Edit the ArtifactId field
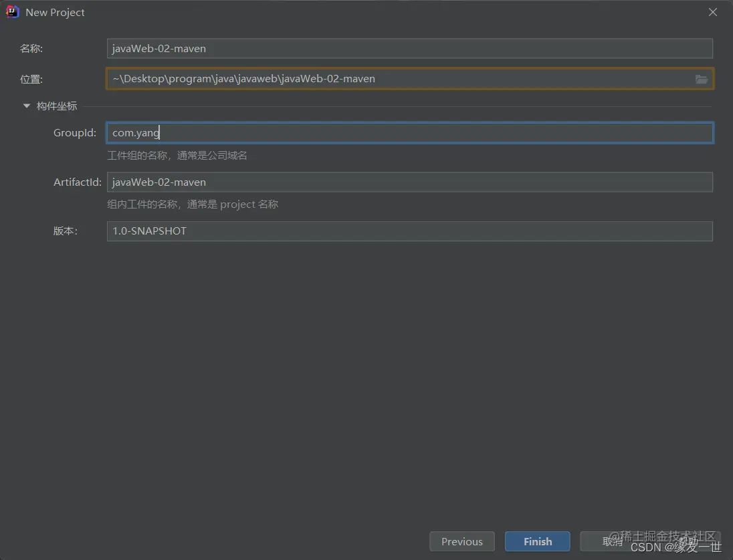Viewport: 733px width, 560px height. (409, 182)
